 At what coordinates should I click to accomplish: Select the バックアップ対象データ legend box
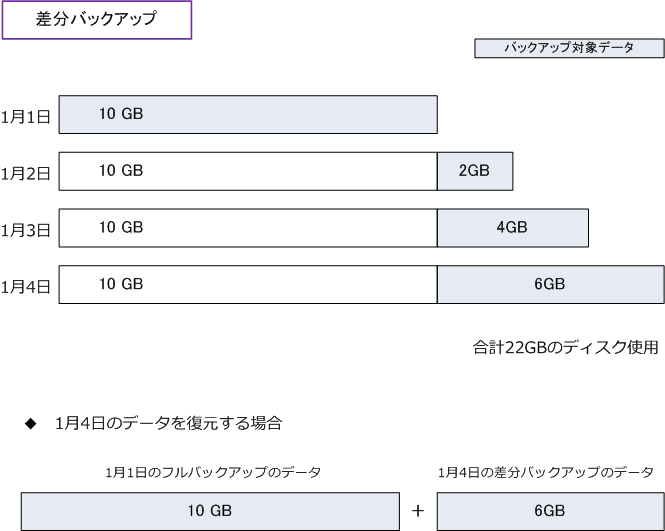[569, 48]
